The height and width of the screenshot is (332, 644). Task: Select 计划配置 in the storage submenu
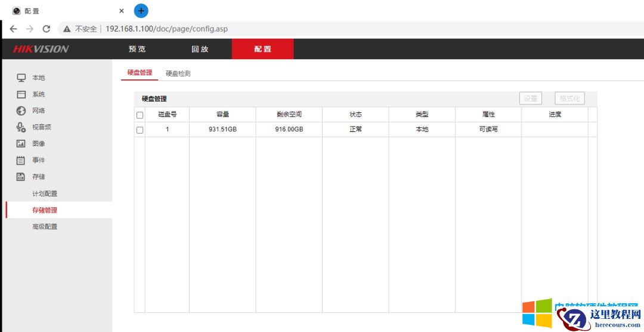[45, 194]
